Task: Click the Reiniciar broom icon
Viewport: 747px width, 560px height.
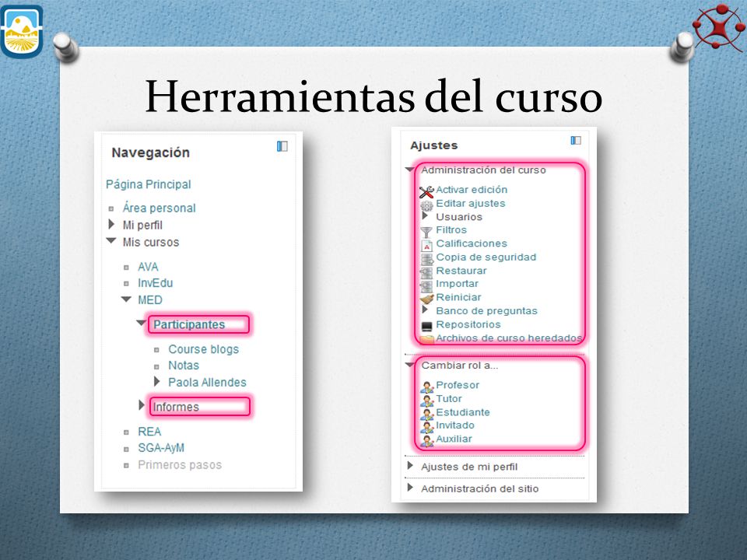Action: pos(427,299)
